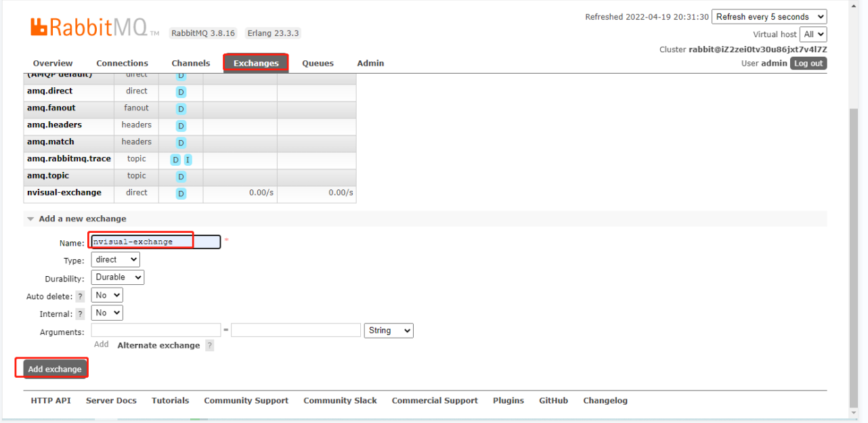Screen dimensions: 868x423
Task: Click the D badge of amq.rabbitmq.trace
Action: 175,160
